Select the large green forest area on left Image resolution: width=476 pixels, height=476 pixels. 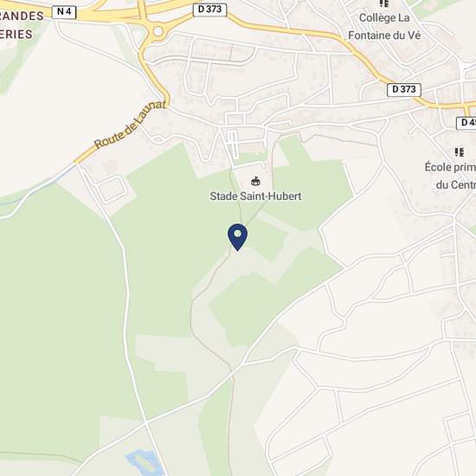pos(61,318)
